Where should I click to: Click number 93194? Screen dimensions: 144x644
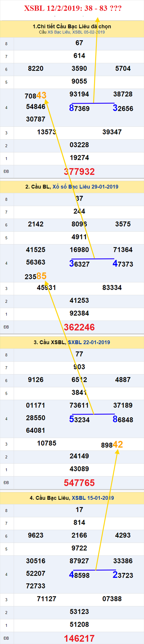[x=79, y=94]
